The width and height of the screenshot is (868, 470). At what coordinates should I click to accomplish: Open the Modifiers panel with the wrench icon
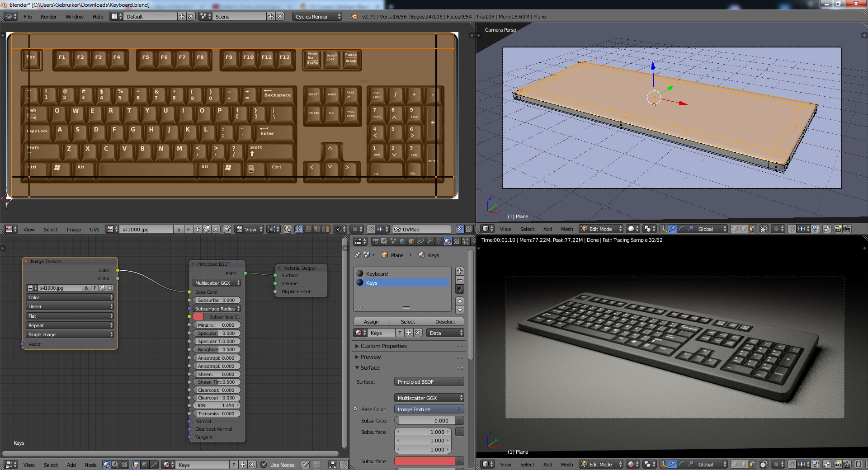(430, 241)
